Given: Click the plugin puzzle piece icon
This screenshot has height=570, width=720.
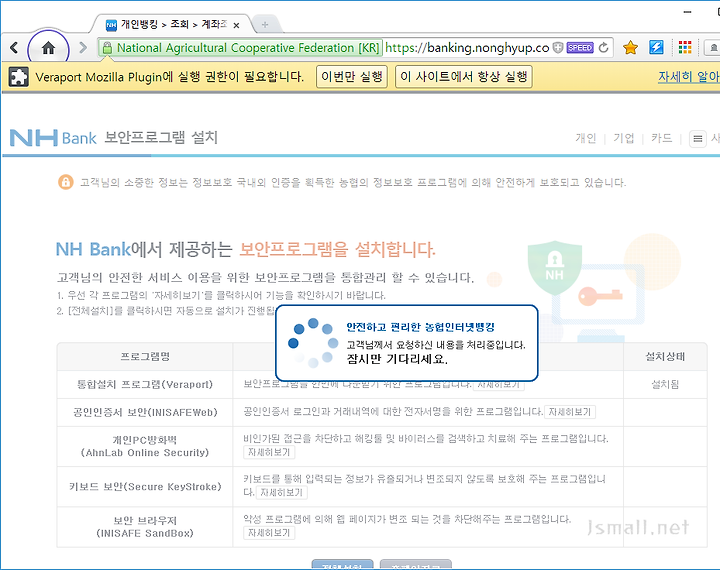Looking at the screenshot, I should pos(18,77).
